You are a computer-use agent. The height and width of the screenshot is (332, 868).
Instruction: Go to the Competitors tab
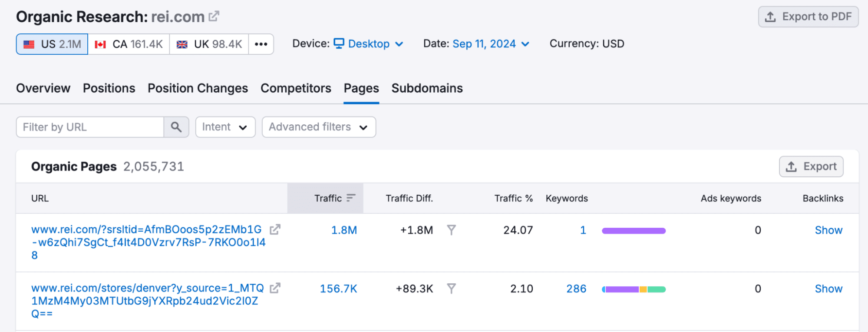pyautogui.click(x=296, y=88)
